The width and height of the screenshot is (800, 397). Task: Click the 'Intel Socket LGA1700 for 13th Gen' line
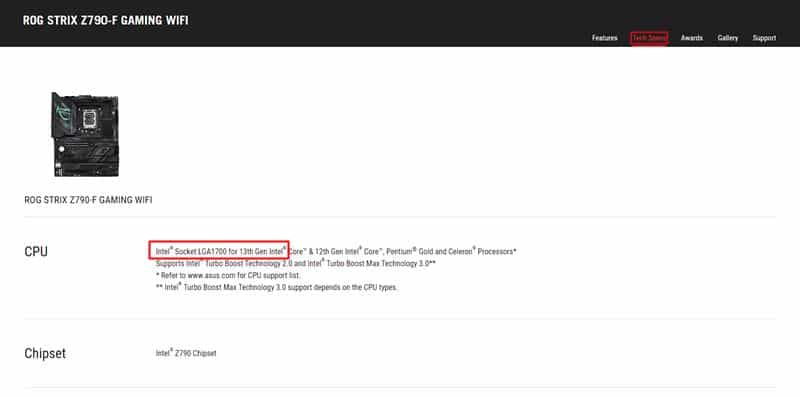336,251
